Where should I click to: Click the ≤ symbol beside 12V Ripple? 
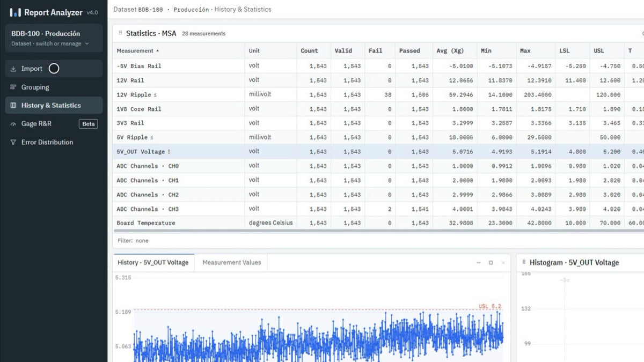tap(155, 95)
